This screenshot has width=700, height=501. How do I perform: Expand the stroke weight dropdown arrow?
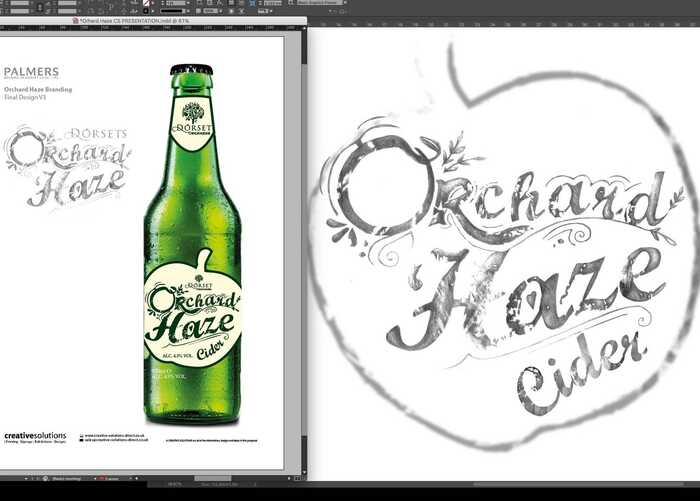[188, 3]
